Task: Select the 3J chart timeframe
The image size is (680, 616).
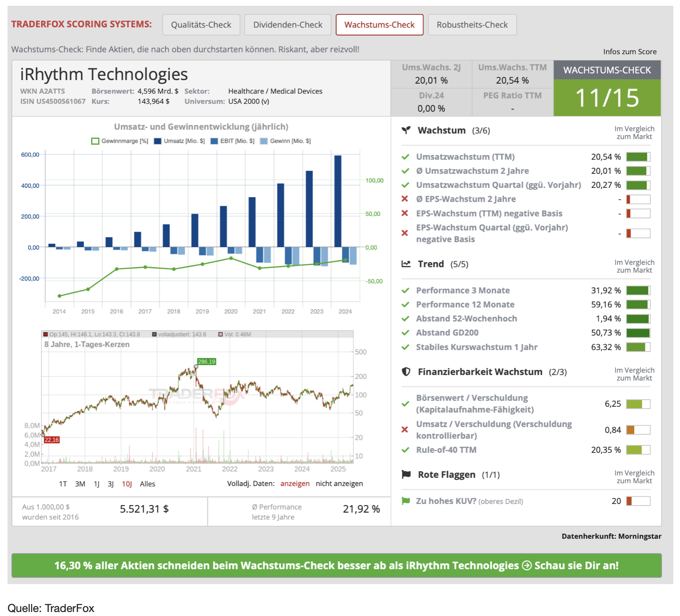Action: click(111, 484)
